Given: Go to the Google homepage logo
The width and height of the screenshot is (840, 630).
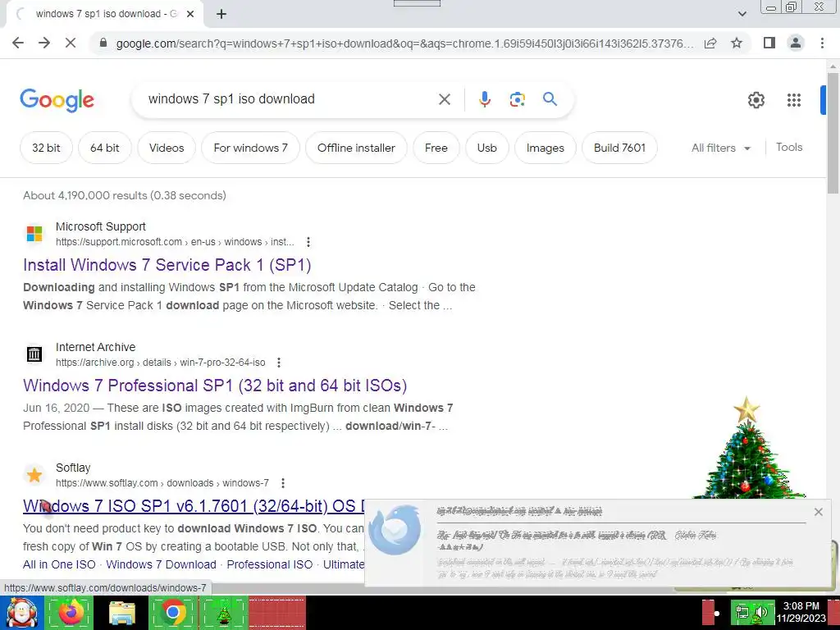Looking at the screenshot, I should pos(57,100).
